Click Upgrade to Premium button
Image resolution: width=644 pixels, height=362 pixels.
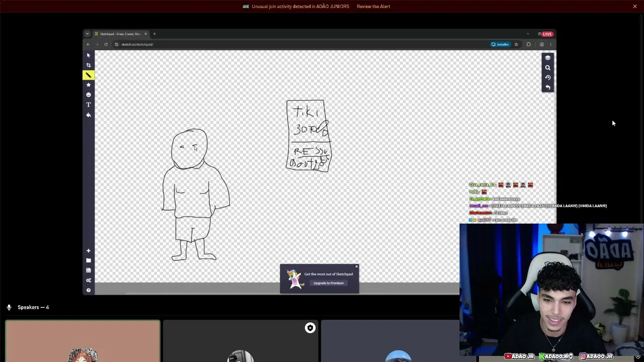pyautogui.click(x=329, y=283)
